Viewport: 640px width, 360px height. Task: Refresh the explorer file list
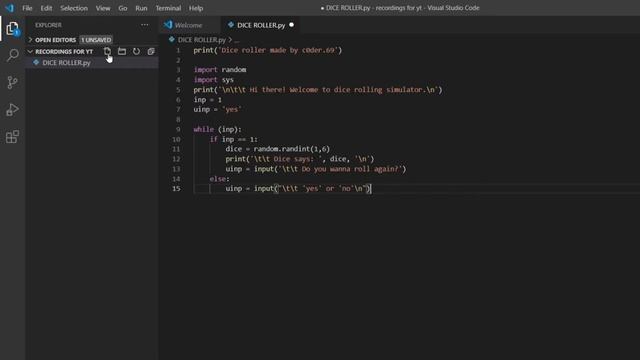pos(136,51)
